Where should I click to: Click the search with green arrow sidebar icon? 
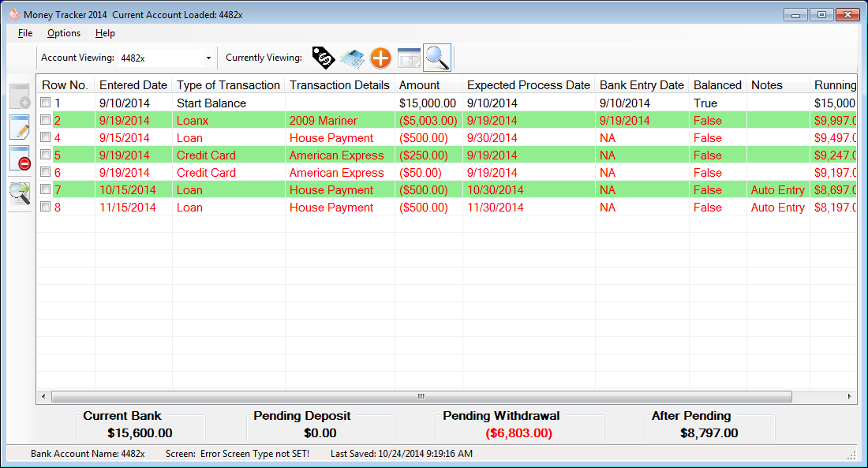click(20, 193)
